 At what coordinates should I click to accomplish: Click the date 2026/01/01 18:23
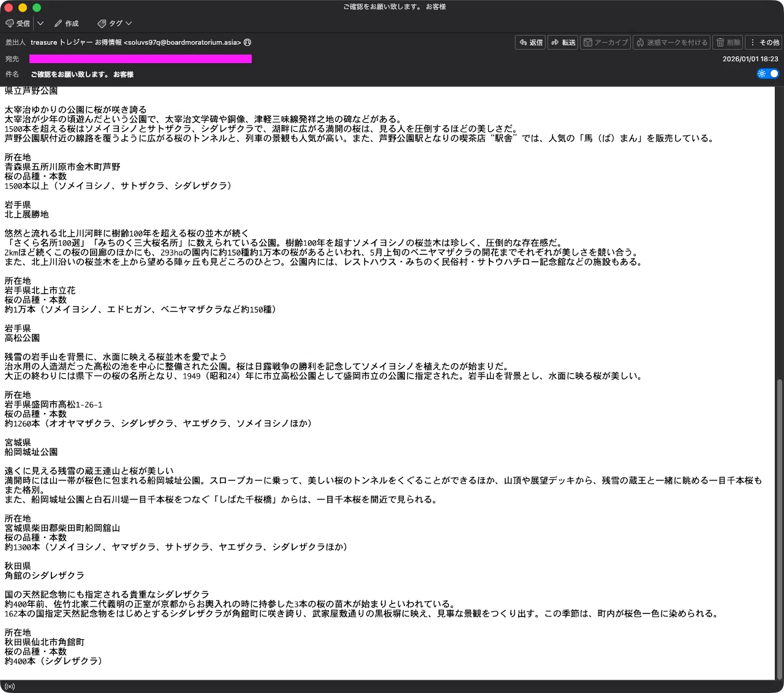[x=750, y=59]
